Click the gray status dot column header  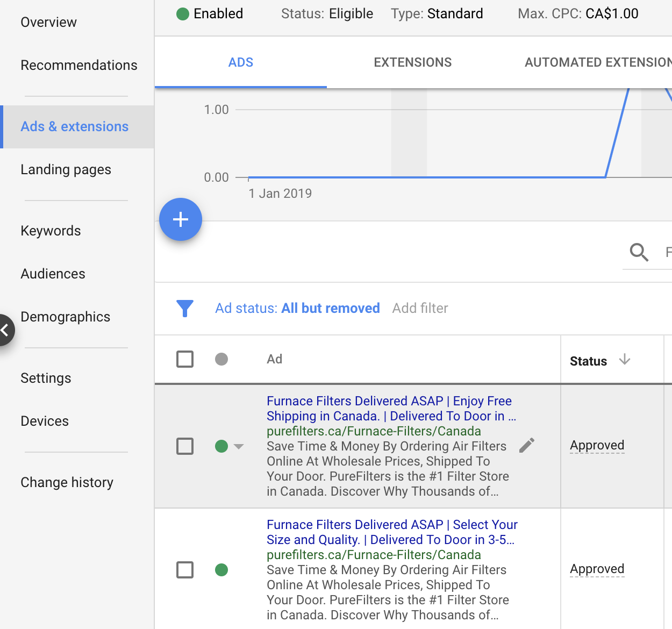click(221, 359)
